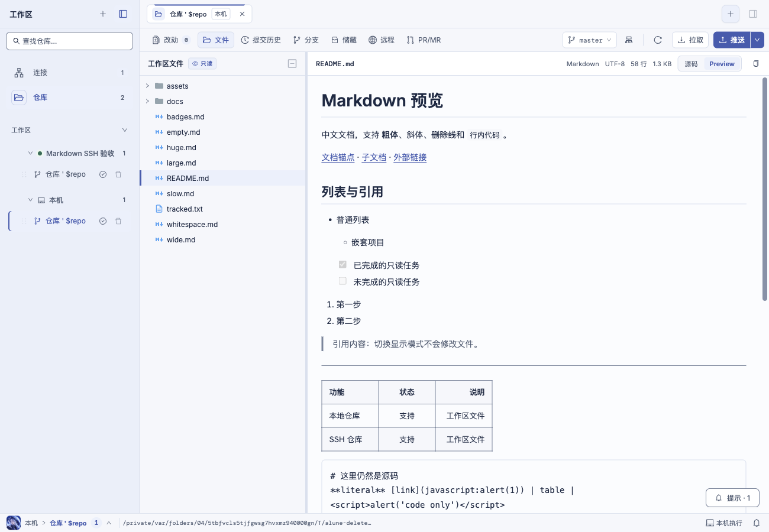769x532 pixels.
Task: Refresh the repository with the reload icon
Action: point(658,40)
